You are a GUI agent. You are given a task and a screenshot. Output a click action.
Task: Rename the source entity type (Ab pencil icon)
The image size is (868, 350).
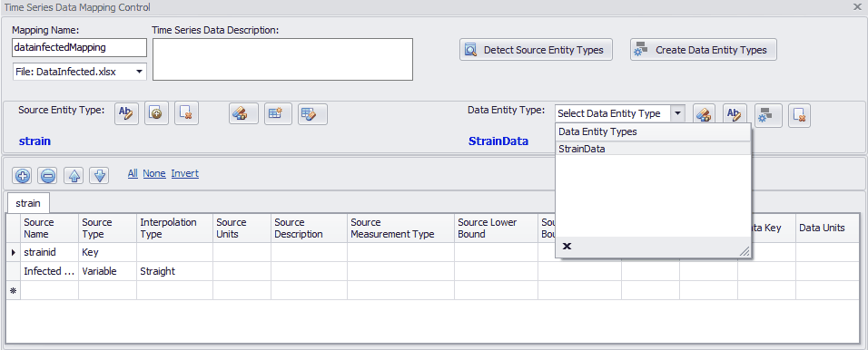coord(127,114)
